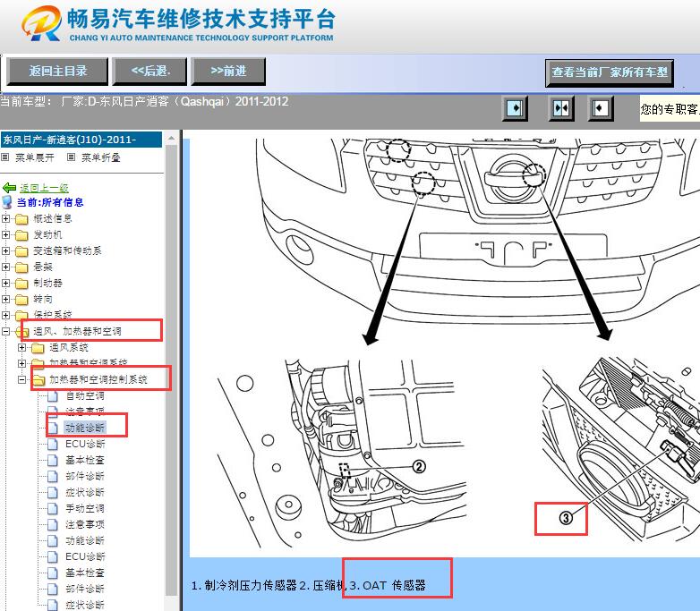Click the split-both-panels layout icon
Image resolution: width=700 pixels, height=611 pixels.
(x=560, y=108)
